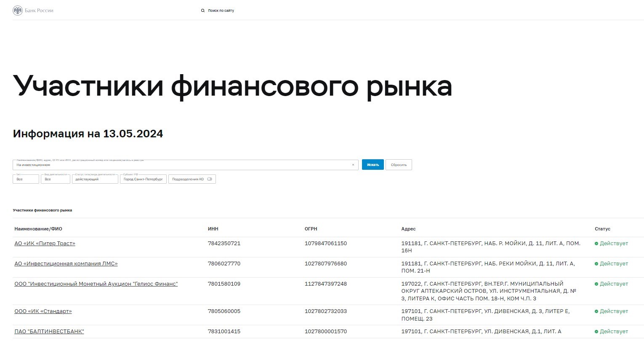This screenshot has height=356, width=644.
Task: Open АО «Инвестиционная компания ЛМС» link
Action: 66,264
